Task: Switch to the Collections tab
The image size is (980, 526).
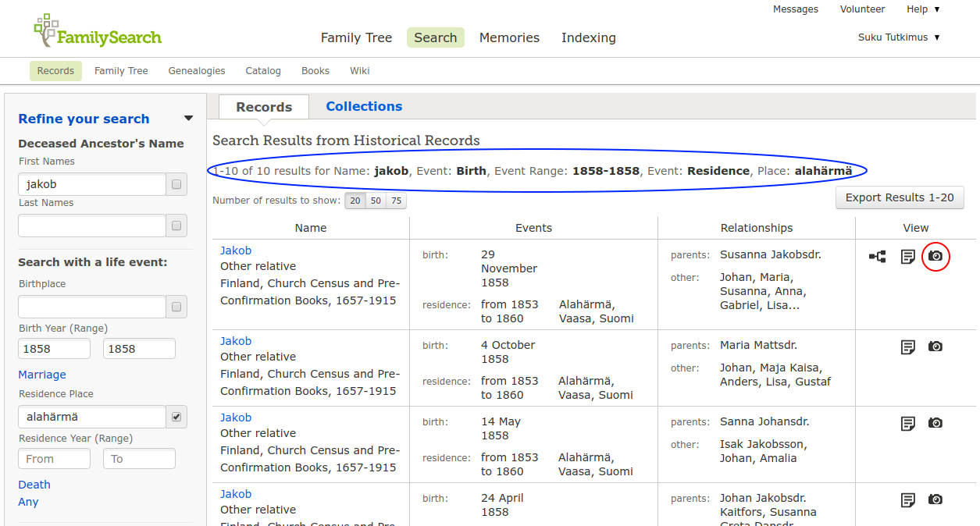Action: 364,107
